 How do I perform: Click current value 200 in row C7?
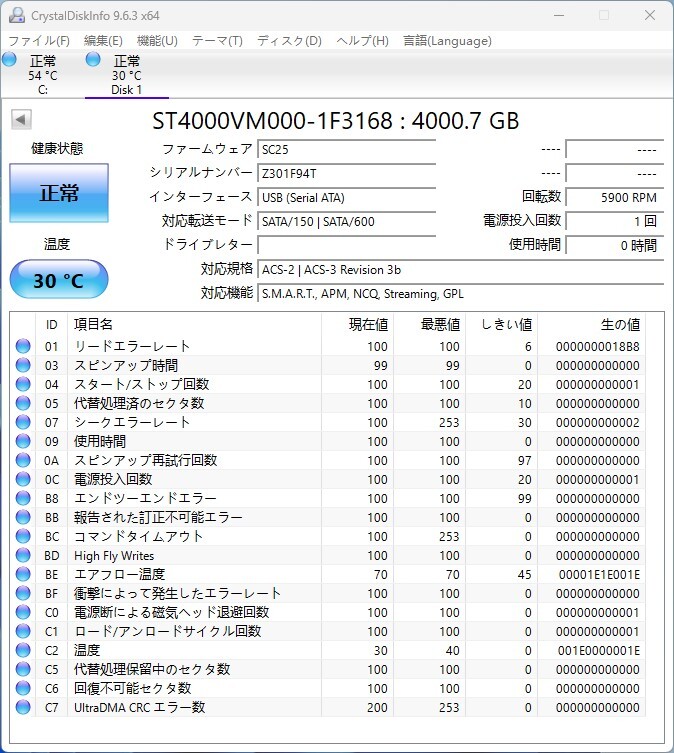(377, 707)
